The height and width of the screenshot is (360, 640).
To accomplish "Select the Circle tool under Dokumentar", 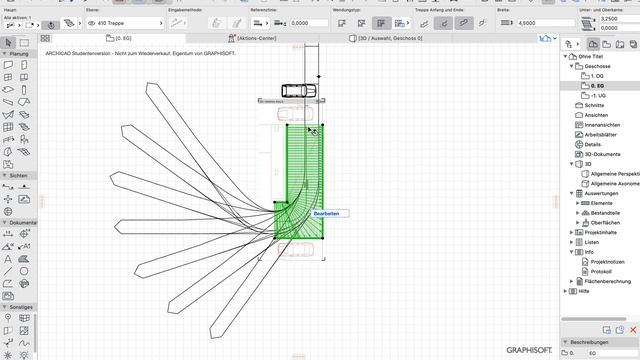I will [x=24, y=271].
